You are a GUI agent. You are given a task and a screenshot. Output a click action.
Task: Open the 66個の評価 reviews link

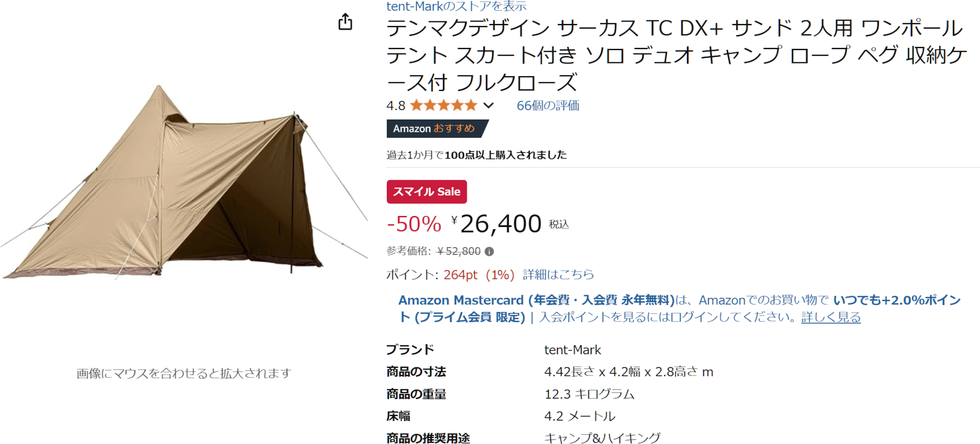(548, 106)
